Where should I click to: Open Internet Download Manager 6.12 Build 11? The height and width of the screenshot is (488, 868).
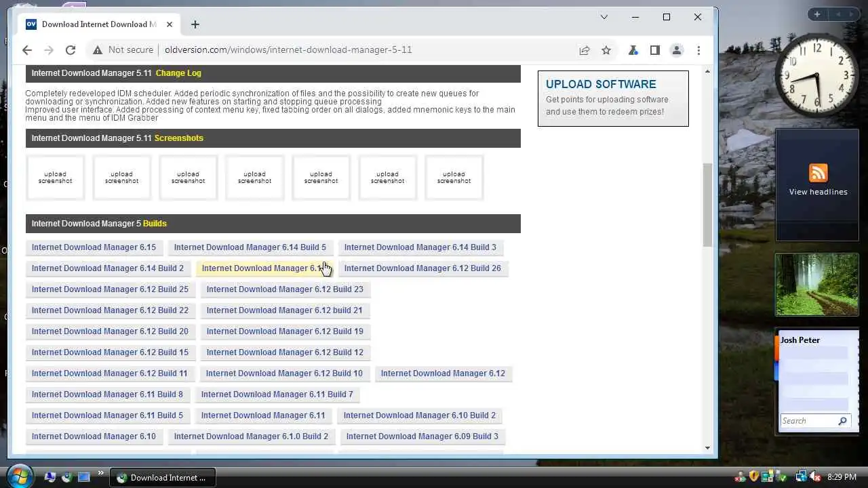[x=109, y=373]
